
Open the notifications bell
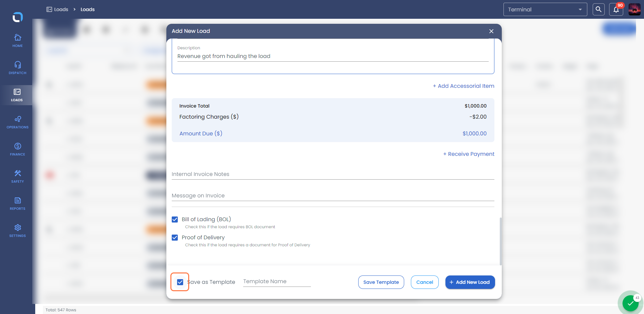point(616,9)
